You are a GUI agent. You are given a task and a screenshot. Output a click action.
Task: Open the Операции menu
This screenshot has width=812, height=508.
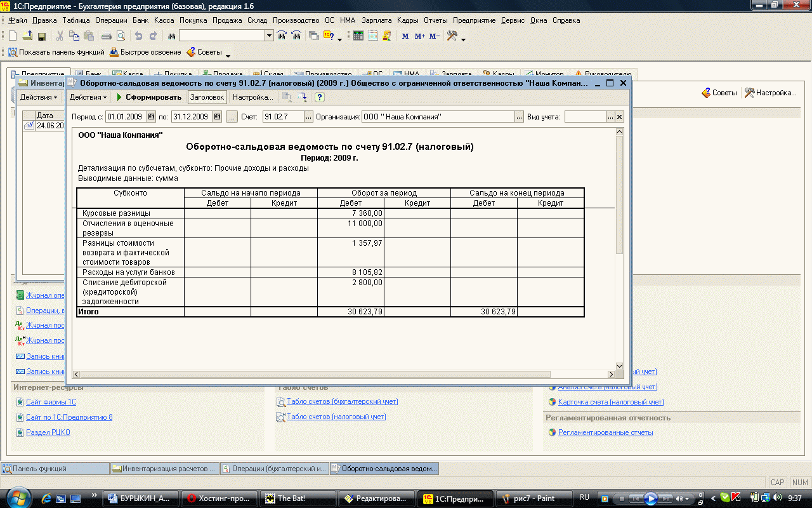pos(111,20)
